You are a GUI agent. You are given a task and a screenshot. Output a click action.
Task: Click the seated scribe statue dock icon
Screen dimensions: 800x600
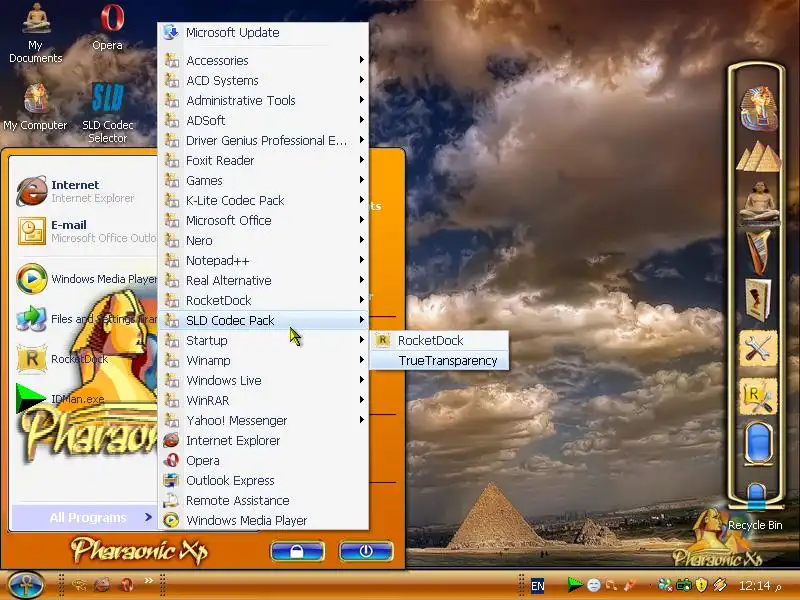click(759, 203)
